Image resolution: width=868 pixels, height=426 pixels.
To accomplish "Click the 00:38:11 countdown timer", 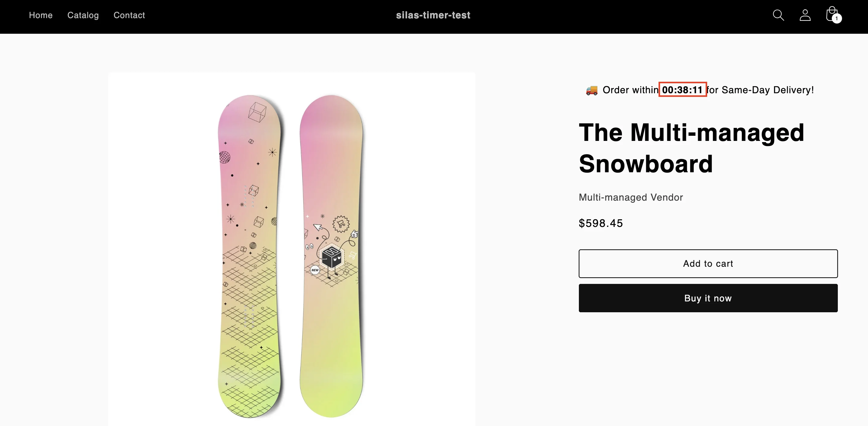I will click(x=683, y=90).
